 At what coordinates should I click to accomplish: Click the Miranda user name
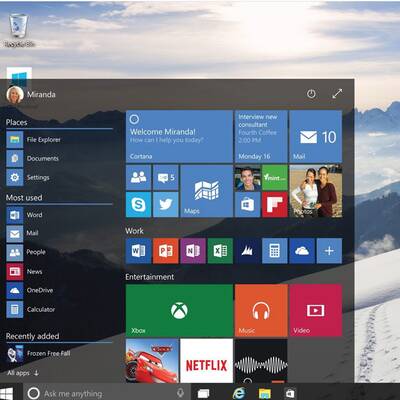coord(41,94)
